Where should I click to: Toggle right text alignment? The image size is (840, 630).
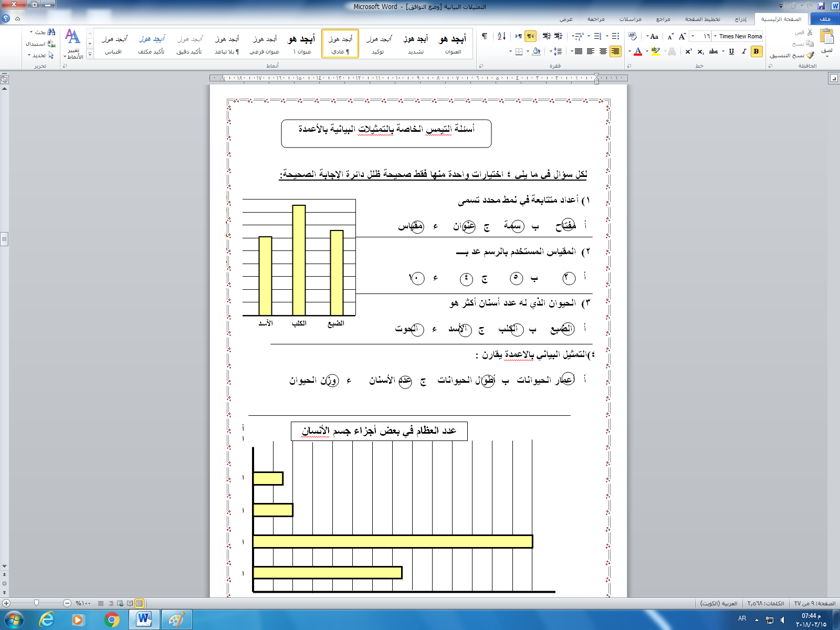click(x=616, y=51)
